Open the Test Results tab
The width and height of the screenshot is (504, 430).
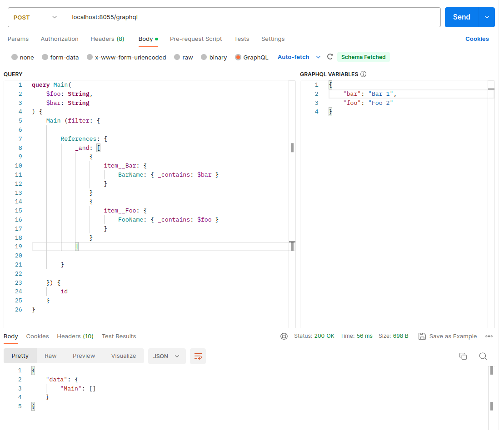119,336
